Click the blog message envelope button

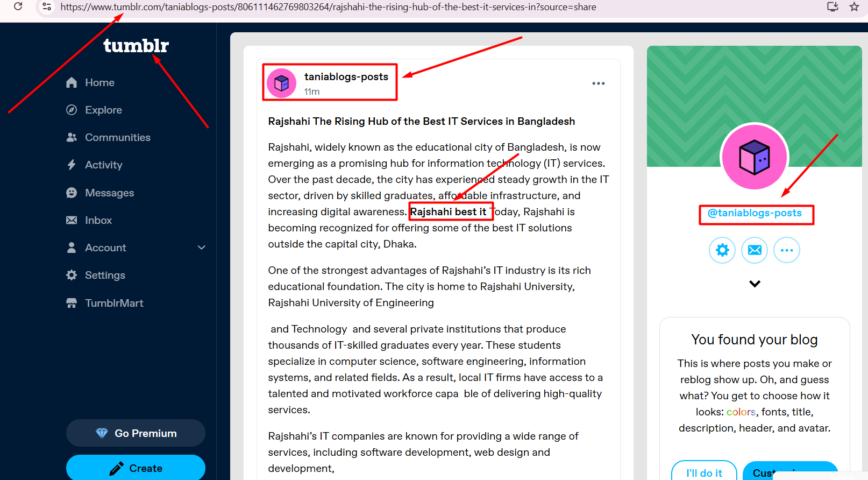pyautogui.click(x=755, y=250)
